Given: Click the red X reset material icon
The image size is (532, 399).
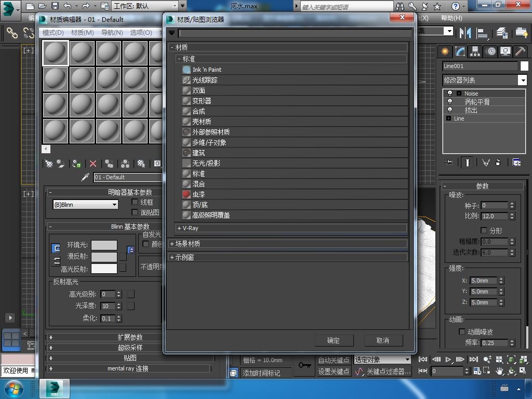Looking at the screenshot, I should pyautogui.click(x=93, y=164).
